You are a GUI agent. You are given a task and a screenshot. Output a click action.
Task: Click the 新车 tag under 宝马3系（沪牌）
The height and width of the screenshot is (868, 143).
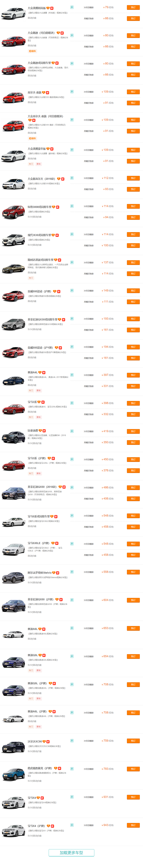click(x=39, y=473)
